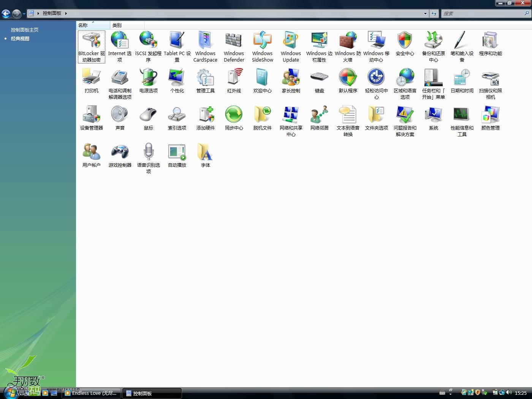Open 轻松访问中心 icon
This screenshot has height=399, width=532.
[x=377, y=78]
